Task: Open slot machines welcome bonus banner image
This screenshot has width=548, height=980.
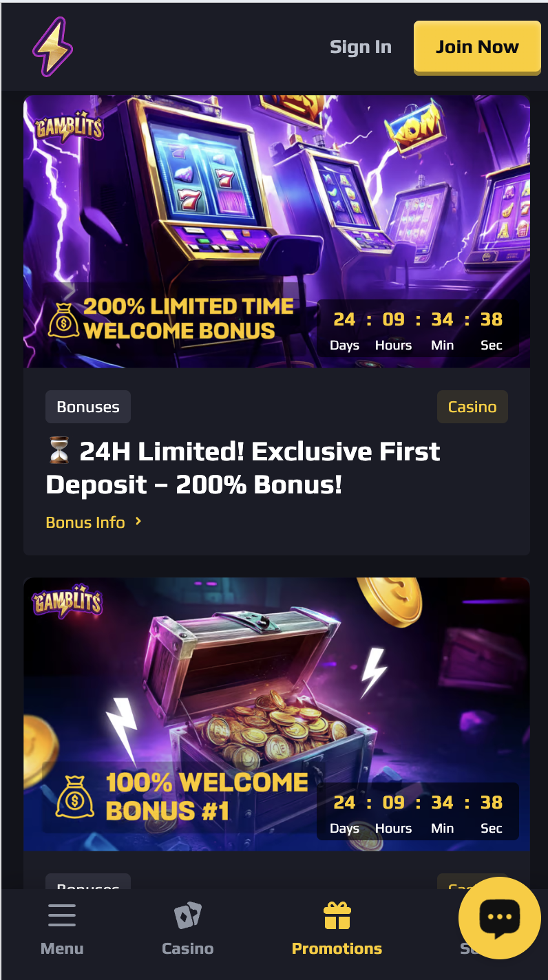Action: pos(277,231)
